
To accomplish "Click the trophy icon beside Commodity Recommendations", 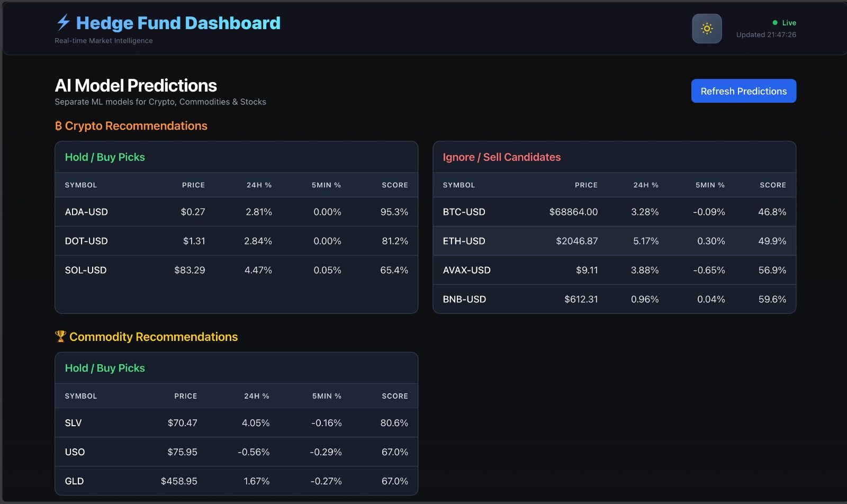I will tap(60, 337).
